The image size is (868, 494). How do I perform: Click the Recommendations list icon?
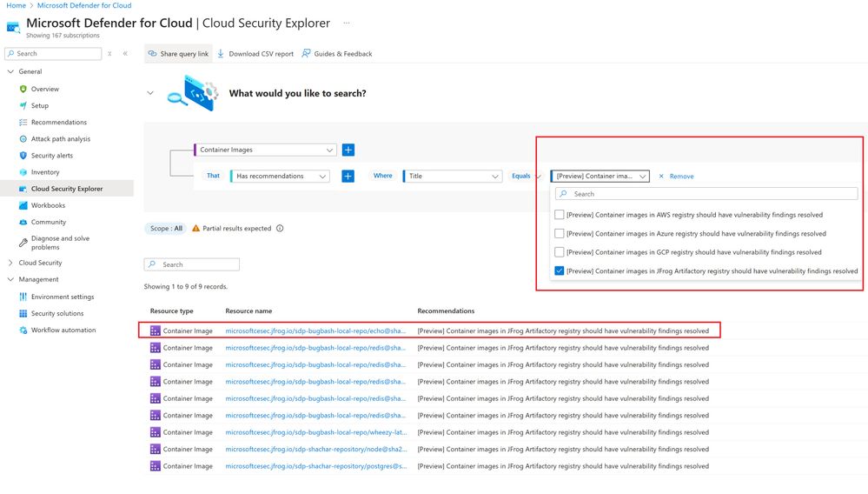(23, 122)
